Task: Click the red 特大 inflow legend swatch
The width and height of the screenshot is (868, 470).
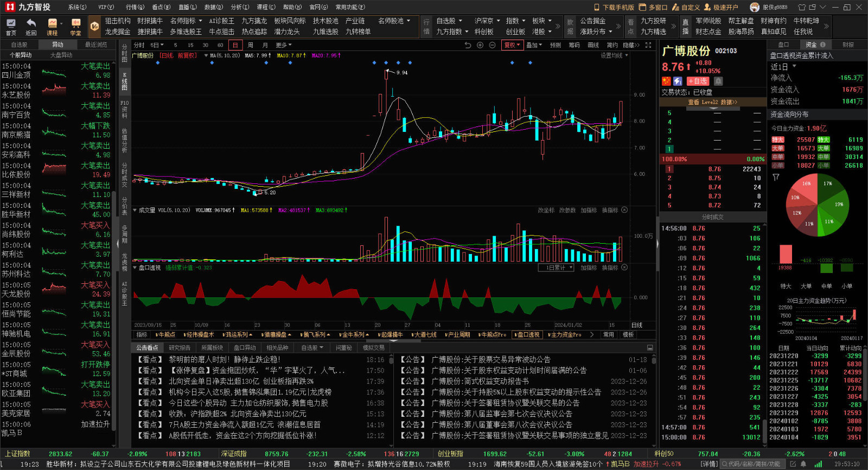Action: pyautogui.click(x=778, y=139)
